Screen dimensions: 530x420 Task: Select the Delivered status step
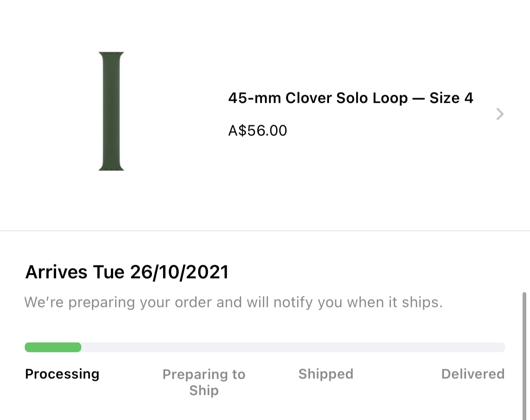point(473,374)
